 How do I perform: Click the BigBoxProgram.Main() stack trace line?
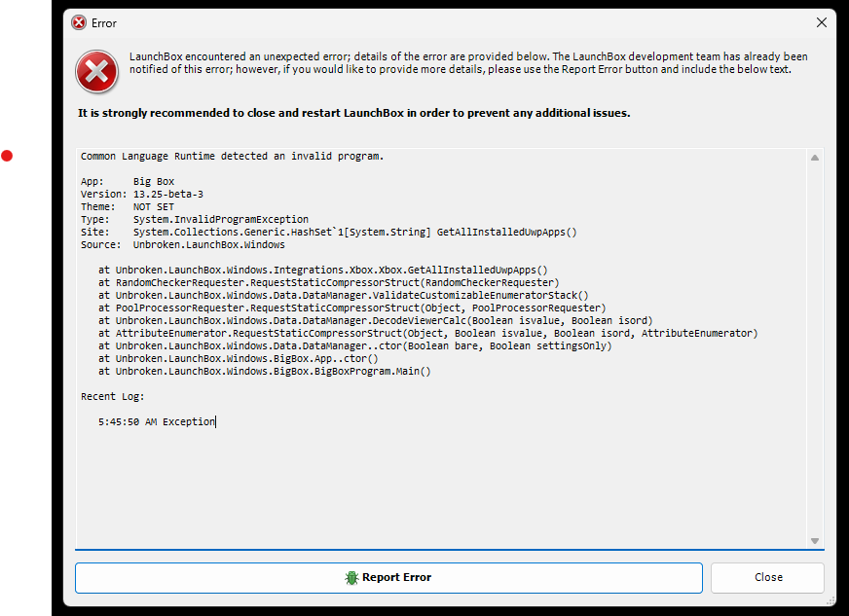(263, 371)
